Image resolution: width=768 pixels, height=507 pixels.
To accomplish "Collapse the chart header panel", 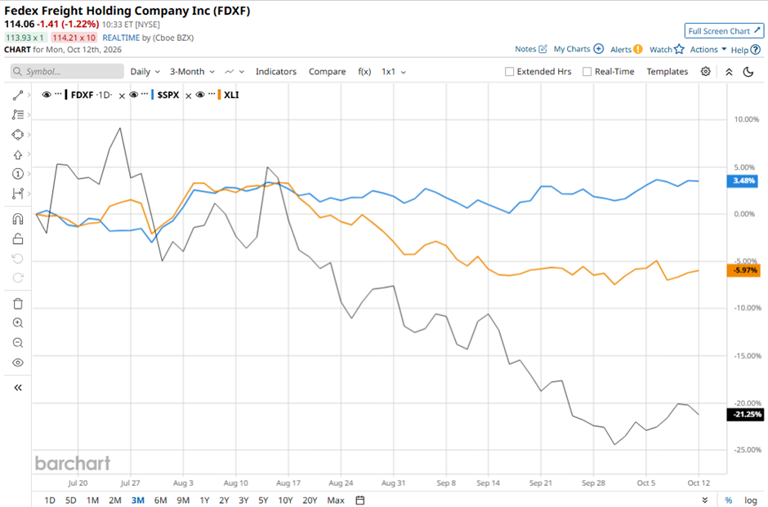I will (x=729, y=72).
